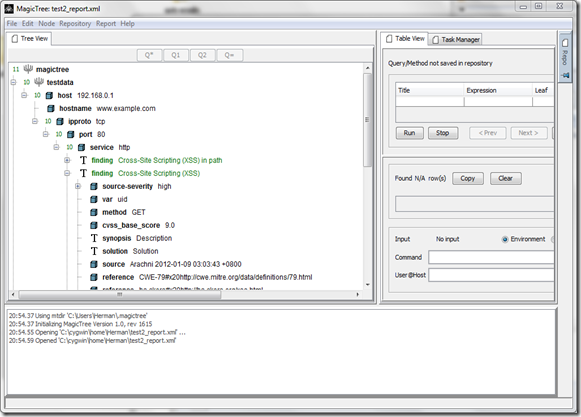Click the Q* query button
581x417 pixels.
pos(149,55)
